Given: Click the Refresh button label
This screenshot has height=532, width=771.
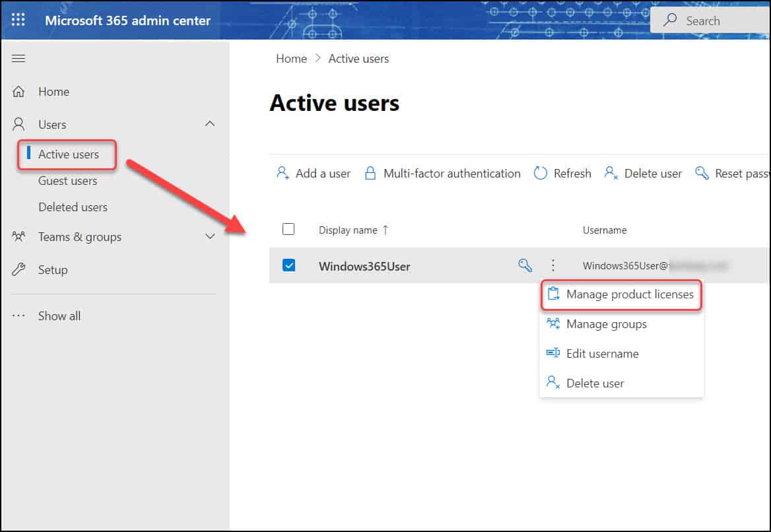Looking at the screenshot, I should 572,174.
